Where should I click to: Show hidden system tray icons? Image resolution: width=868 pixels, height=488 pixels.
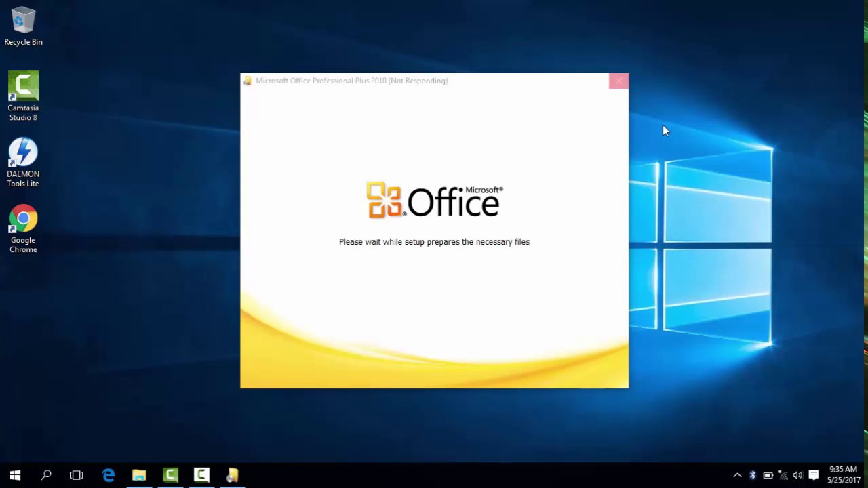click(x=737, y=475)
